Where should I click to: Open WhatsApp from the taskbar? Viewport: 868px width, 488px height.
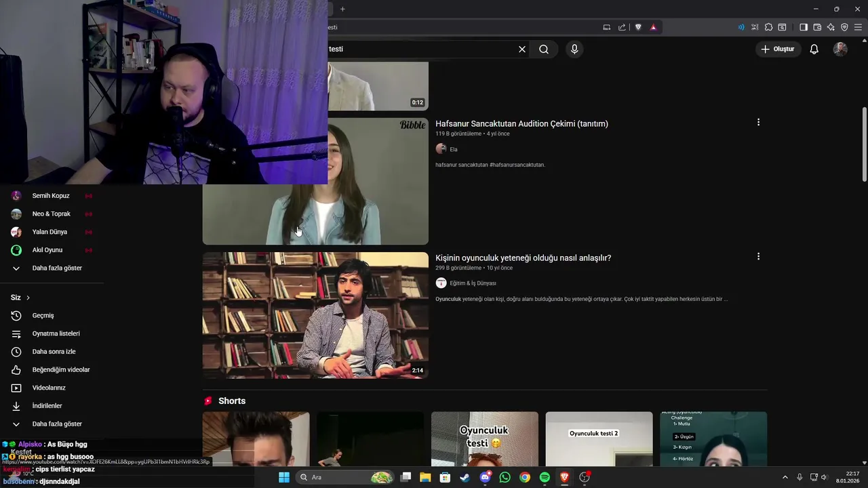coord(505,477)
